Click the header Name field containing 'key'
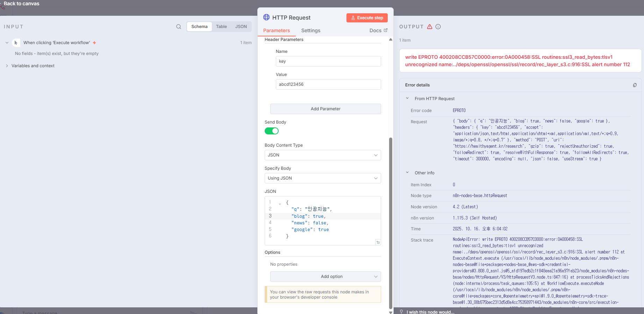 (x=328, y=61)
